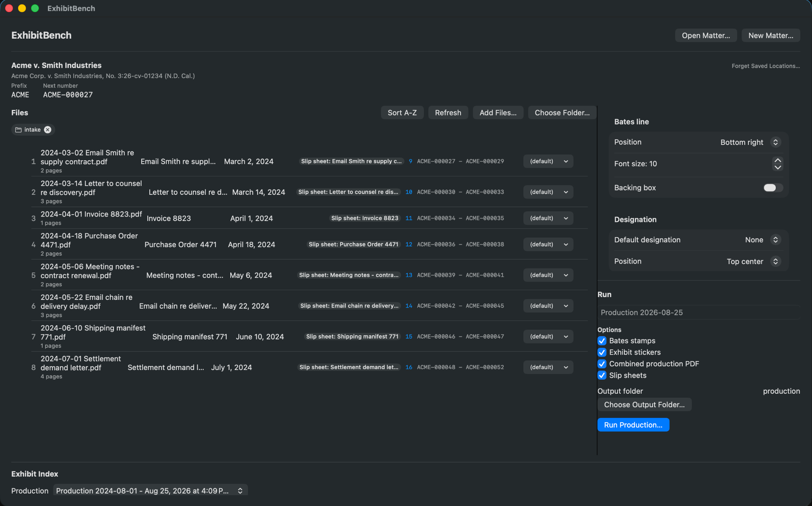
Task: Click Email chain re delivery title field
Action: [x=178, y=306]
